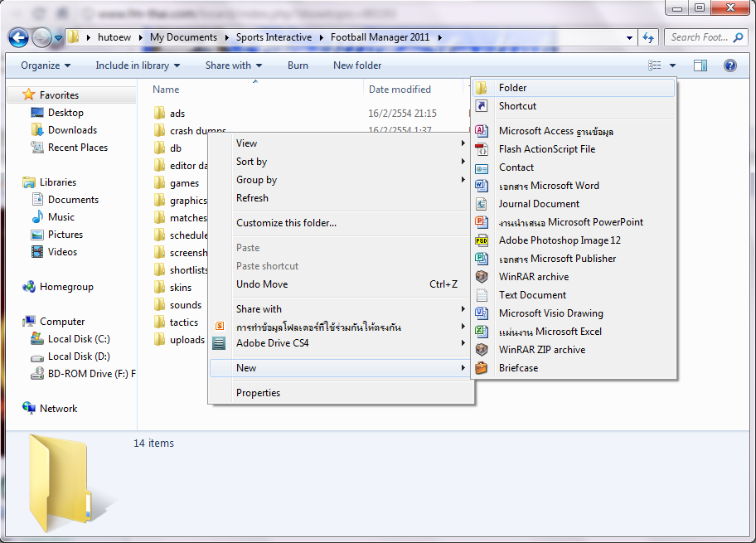Image resolution: width=756 pixels, height=543 pixels.
Task: Click the New folder toolbar button
Action: 357,65
